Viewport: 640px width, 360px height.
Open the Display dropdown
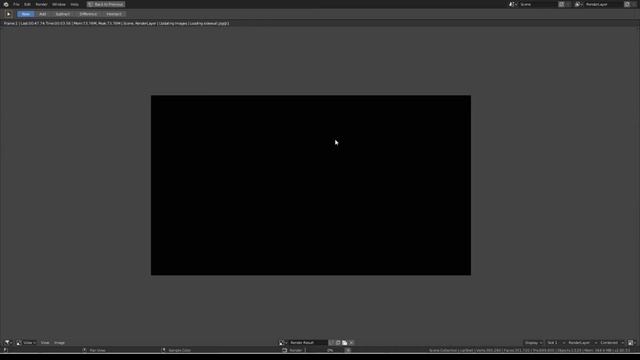[533, 343]
